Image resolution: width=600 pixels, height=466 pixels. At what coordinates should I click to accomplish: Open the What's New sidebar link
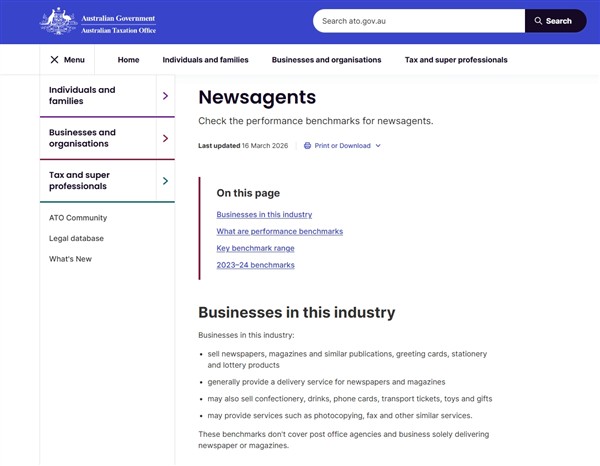pyautogui.click(x=70, y=259)
